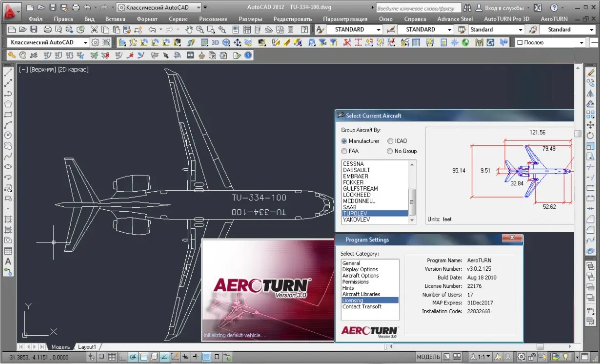
Task: Open the Table tool in Draw toolbar
Action: click(8, 251)
